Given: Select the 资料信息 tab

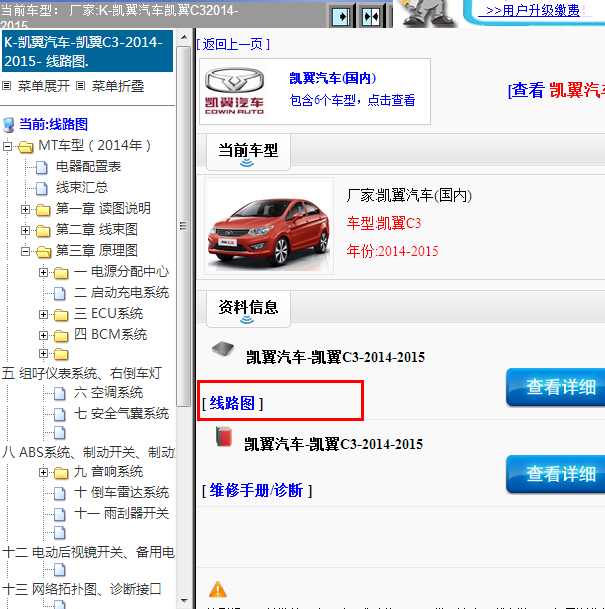Looking at the screenshot, I should [248, 308].
